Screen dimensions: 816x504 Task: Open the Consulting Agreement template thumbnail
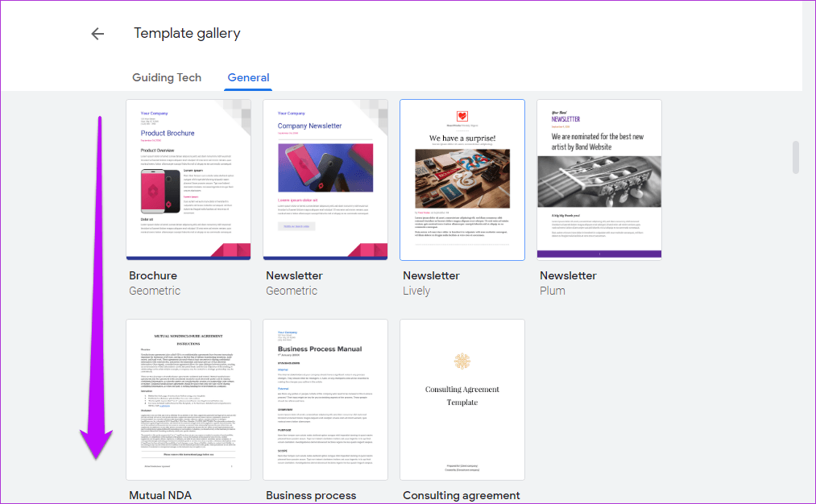point(462,399)
